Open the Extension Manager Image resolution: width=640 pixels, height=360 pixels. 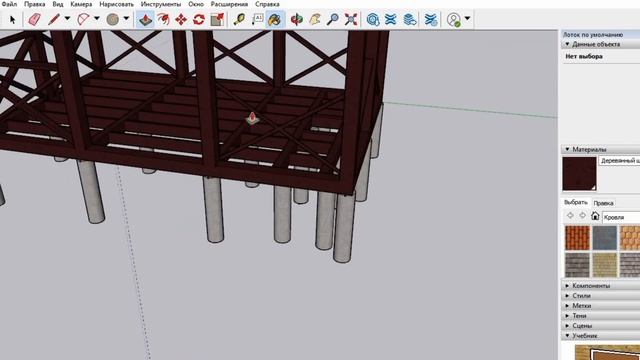pyautogui.click(x=431, y=19)
